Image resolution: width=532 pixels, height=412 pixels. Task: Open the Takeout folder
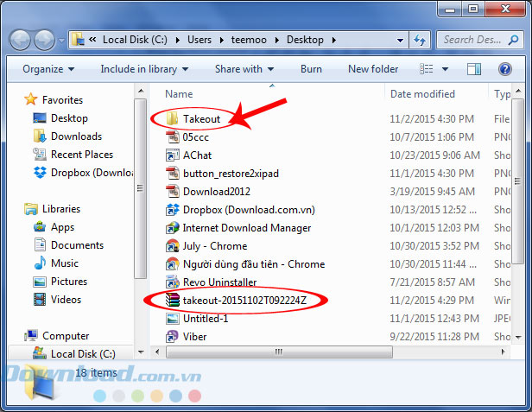point(201,118)
